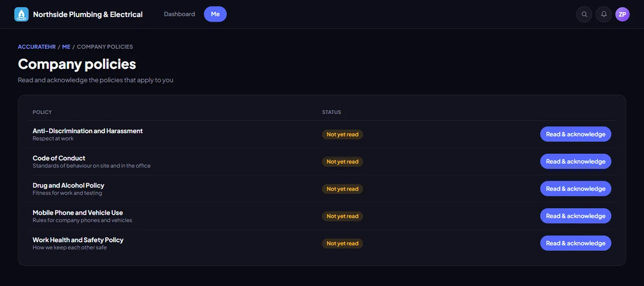Click Not yet read badge for Anti-Discrimination
This screenshot has width=644, height=286.
coord(343,134)
